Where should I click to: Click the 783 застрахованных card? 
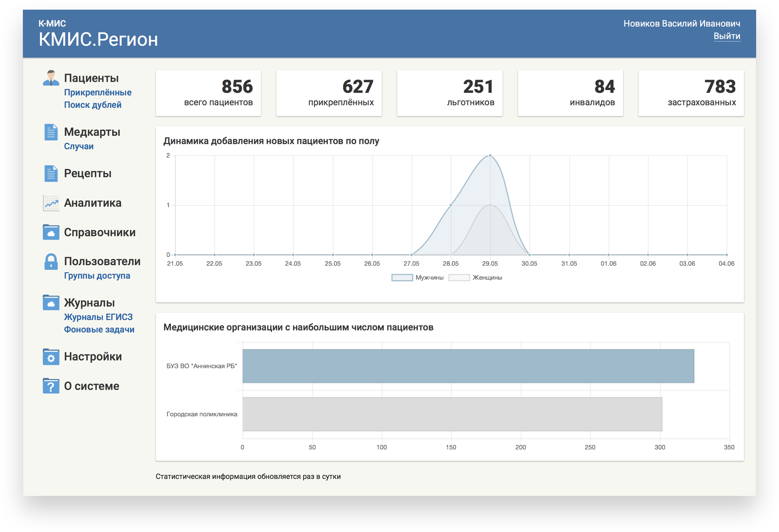tap(691, 93)
